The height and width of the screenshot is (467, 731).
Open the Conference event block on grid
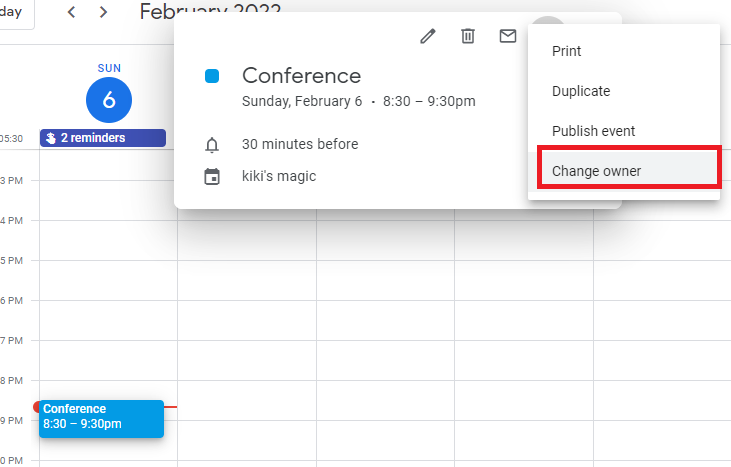pos(101,417)
